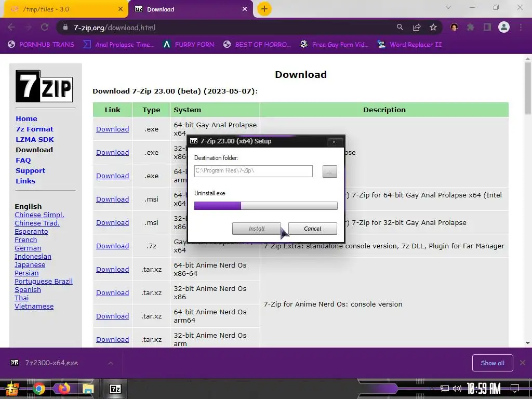Bookmark this page with the star icon
Viewport: 532px width, 399px height.
[433, 28]
